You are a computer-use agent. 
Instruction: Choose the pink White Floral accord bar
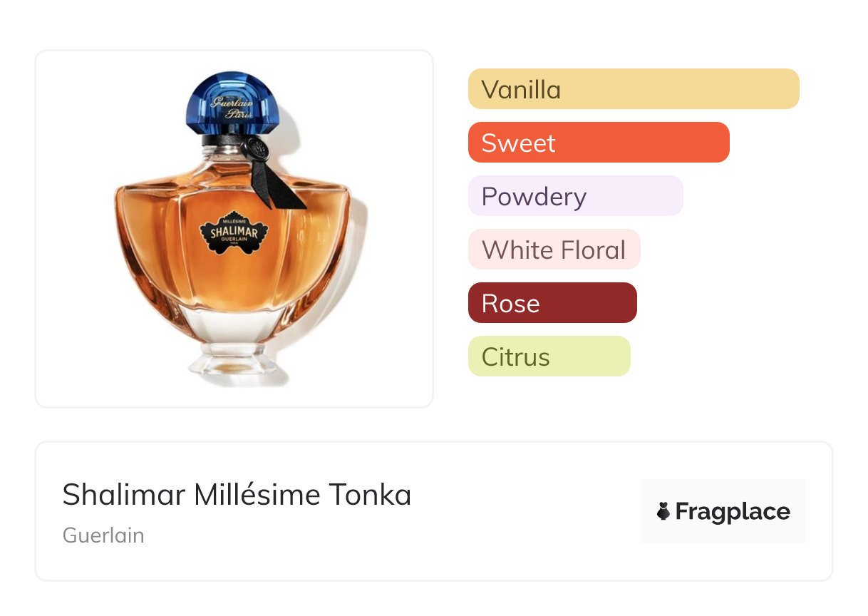click(x=554, y=250)
